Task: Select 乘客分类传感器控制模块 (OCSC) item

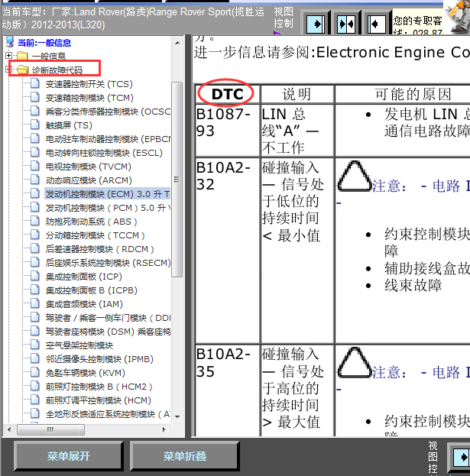Action: [108, 112]
